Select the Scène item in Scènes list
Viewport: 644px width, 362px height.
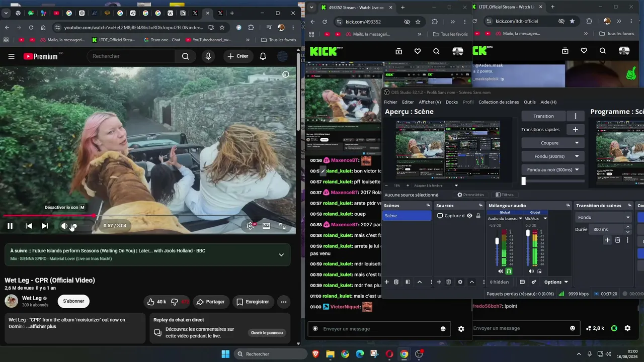[407, 216]
